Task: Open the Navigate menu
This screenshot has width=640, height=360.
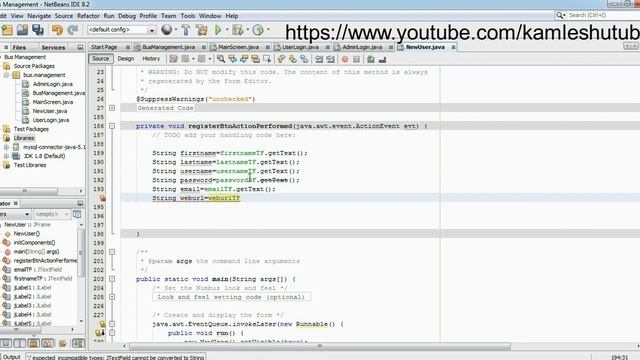Action: click(x=39, y=16)
